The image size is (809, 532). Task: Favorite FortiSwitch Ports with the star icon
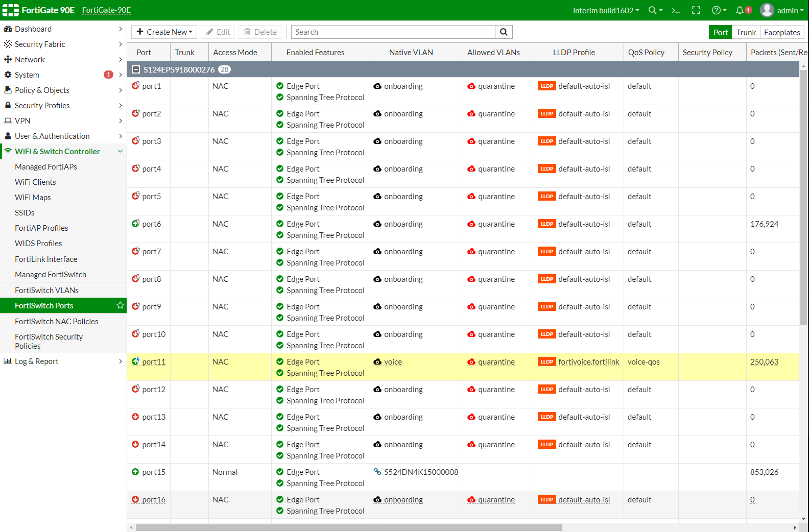pos(121,305)
